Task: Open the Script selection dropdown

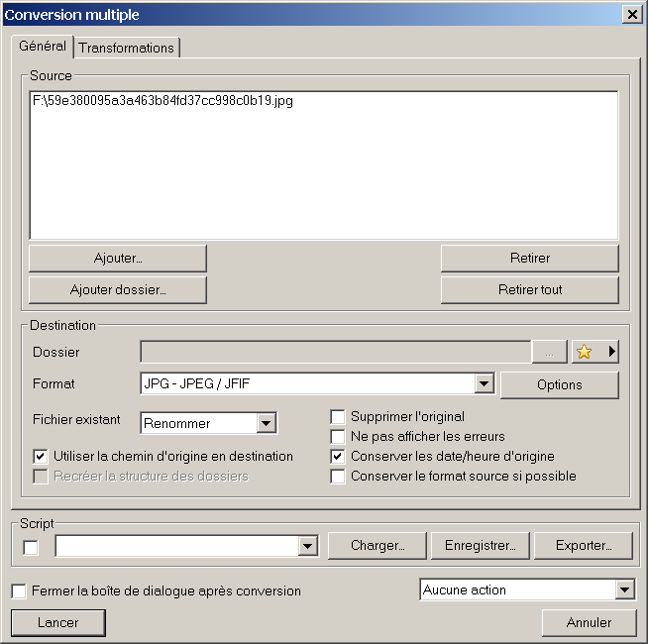Action: tap(186, 546)
